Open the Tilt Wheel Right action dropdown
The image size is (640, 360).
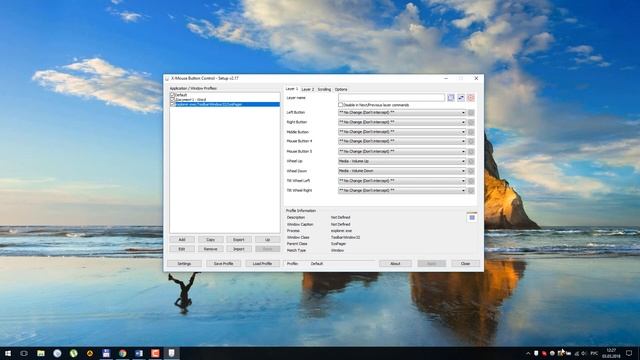pyautogui.click(x=402, y=191)
